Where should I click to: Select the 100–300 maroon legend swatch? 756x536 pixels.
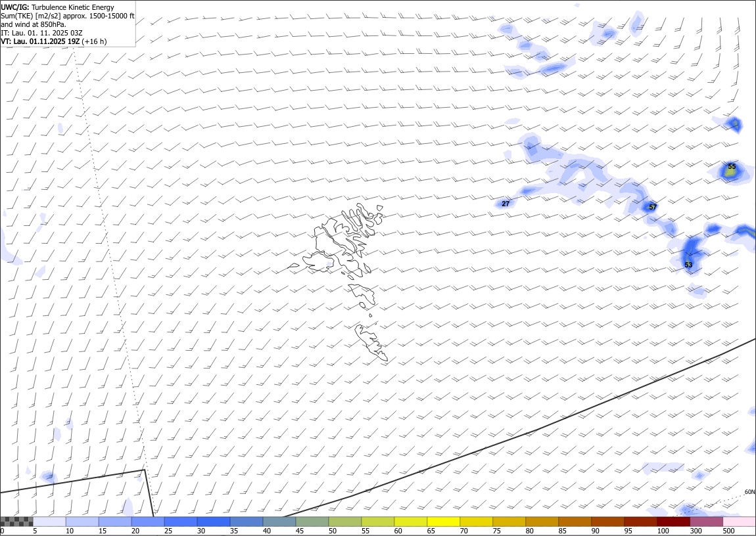pyautogui.click(x=673, y=522)
